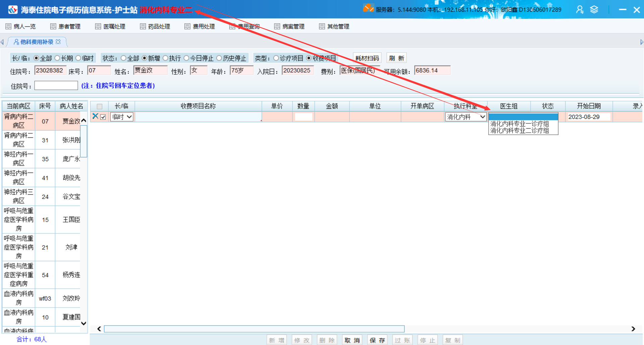Click the 新增 button at bottom
This screenshot has width=644, height=345.
point(277,340)
